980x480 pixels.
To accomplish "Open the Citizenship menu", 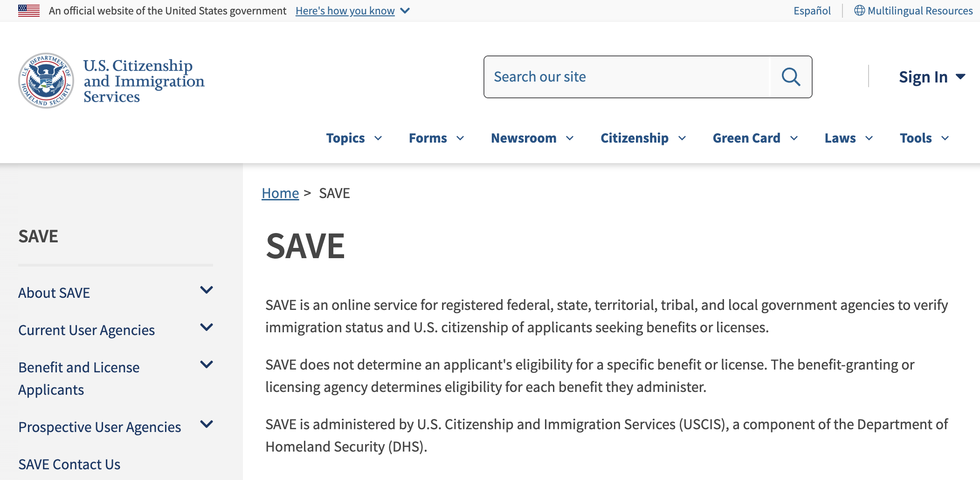I will (643, 138).
